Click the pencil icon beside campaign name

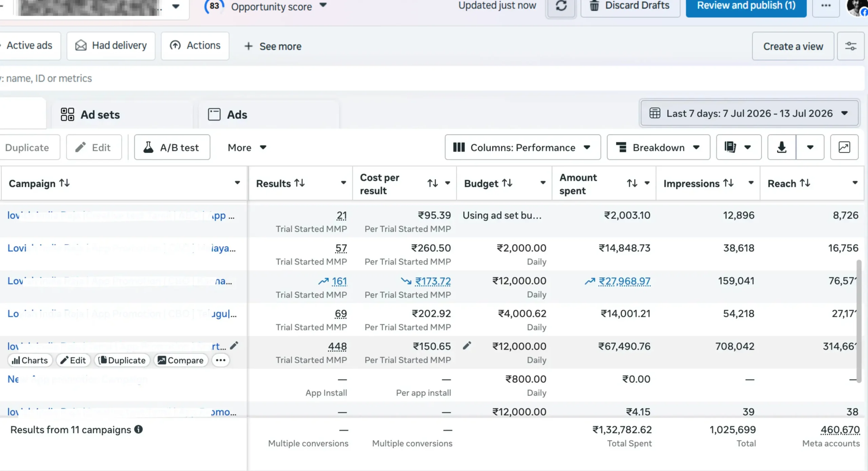tap(234, 346)
